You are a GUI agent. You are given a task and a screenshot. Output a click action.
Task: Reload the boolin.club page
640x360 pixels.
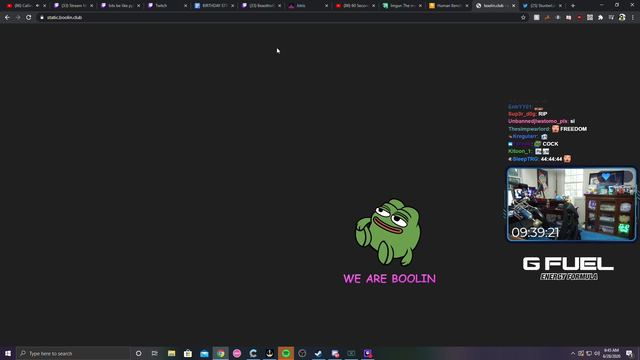pyautogui.click(x=29, y=18)
